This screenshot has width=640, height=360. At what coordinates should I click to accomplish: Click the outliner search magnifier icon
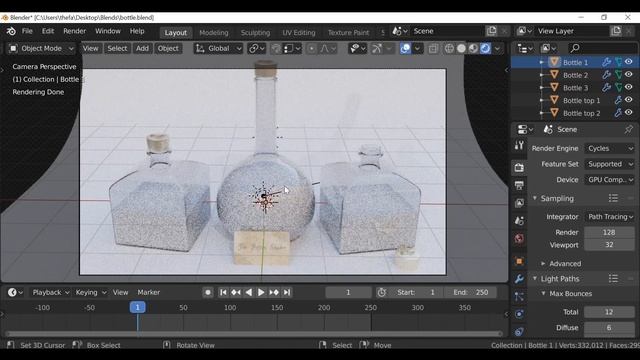(575, 48)
